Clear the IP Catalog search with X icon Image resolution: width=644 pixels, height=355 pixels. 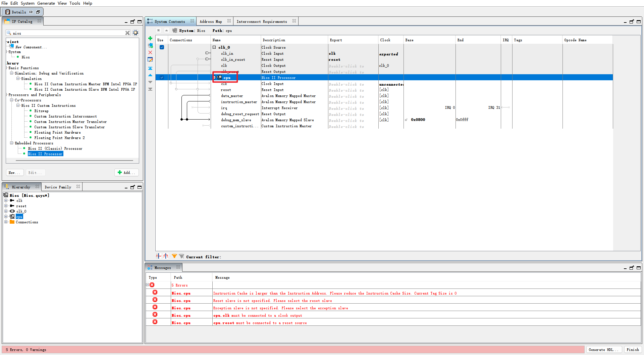click(127, 33)
